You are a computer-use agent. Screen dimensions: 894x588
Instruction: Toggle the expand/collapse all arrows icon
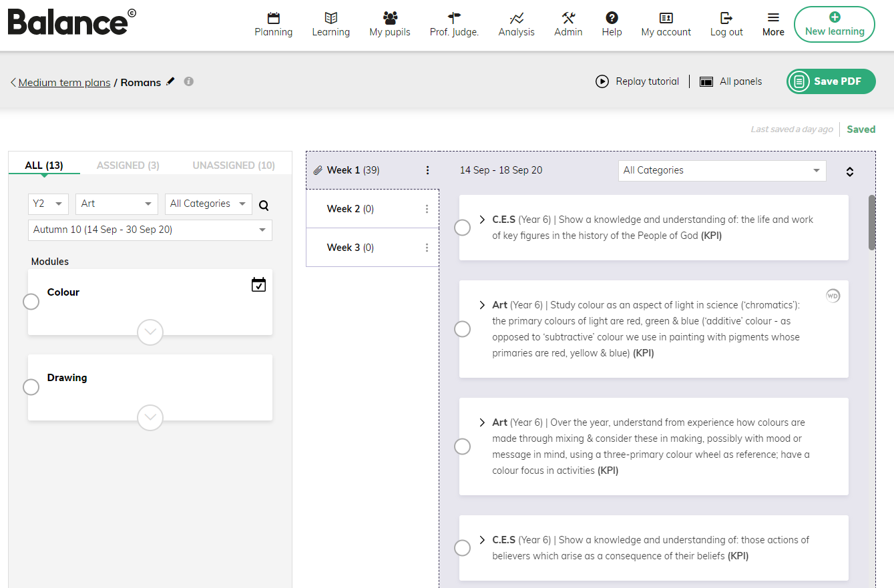pyautogui.click(x=850, y=172)
